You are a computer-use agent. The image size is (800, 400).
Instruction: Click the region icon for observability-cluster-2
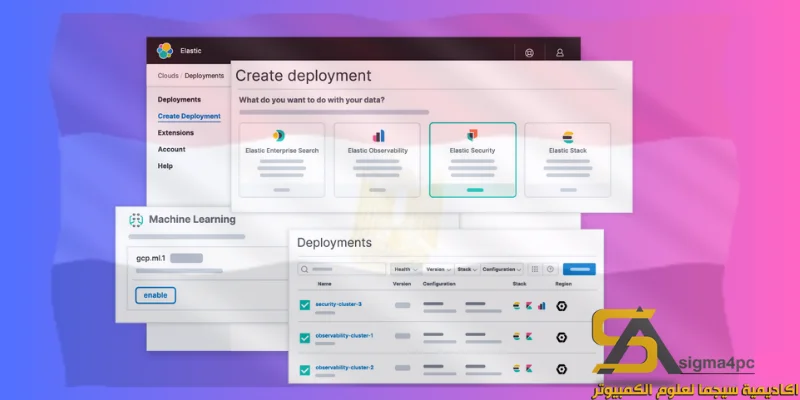562,369
